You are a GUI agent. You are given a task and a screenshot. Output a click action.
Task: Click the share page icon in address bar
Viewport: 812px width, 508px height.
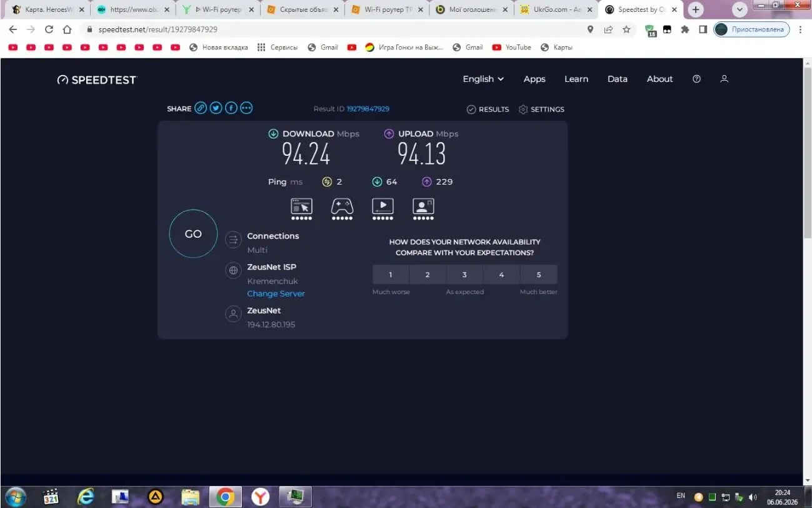point(608,29)
